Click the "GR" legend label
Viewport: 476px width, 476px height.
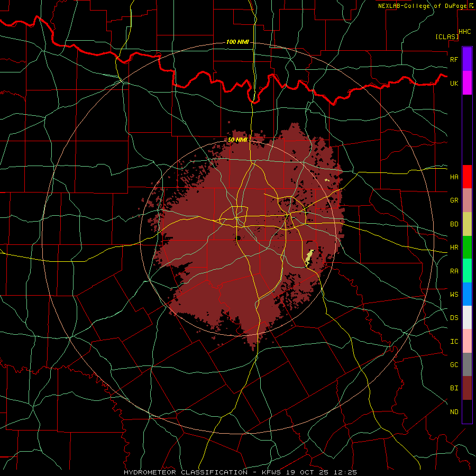(x=454, y=200)
